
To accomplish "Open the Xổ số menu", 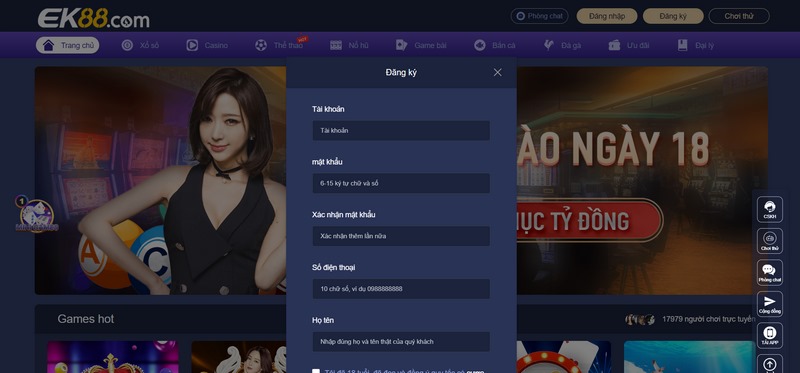I will [x=140, y=45].
